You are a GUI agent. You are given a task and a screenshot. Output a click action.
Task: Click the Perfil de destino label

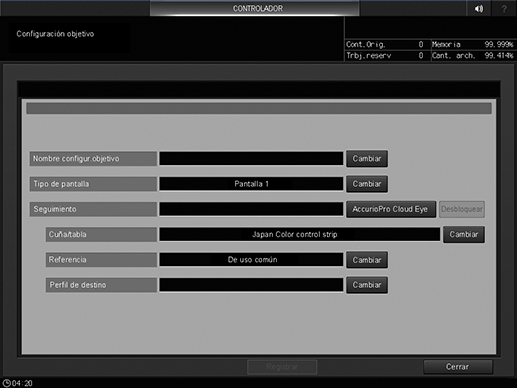(101, 285)
